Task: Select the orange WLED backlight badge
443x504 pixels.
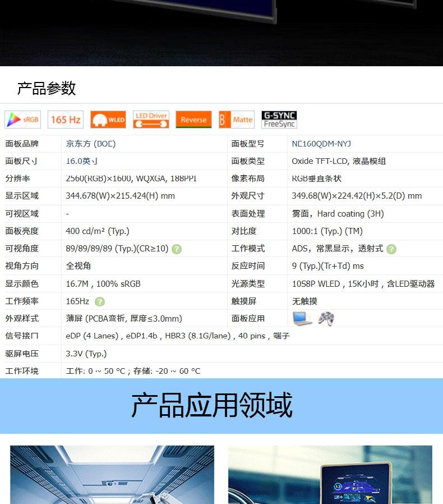Action: 108,120
